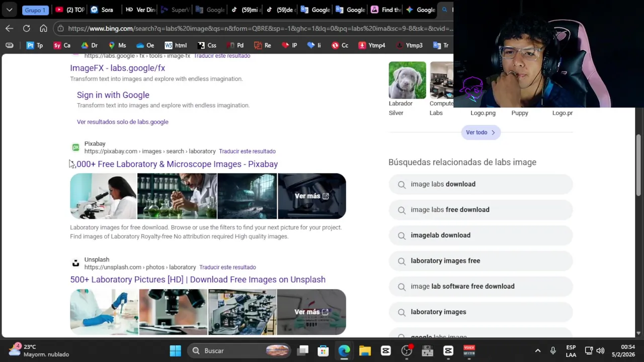Switch to OBS Studio in the taskbar
Screen dimensions: 644x362
pyautogui.click(x=407, y=350)
